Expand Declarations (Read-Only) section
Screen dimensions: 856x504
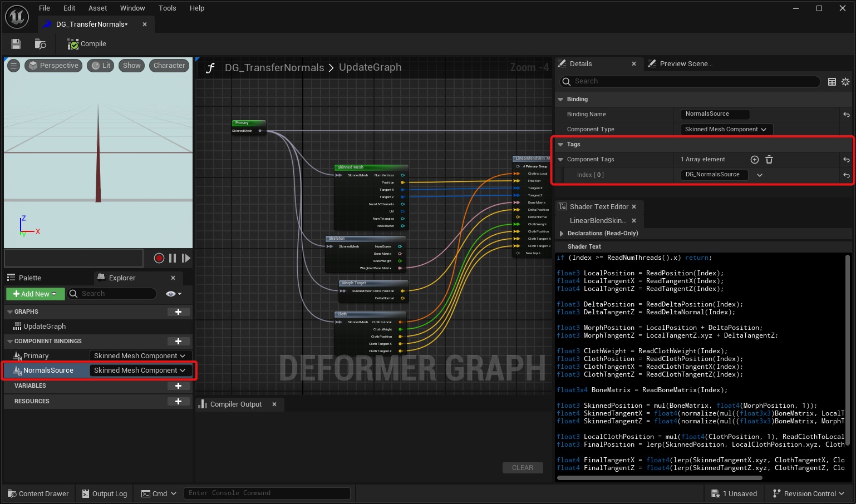[x=562, y=234]
